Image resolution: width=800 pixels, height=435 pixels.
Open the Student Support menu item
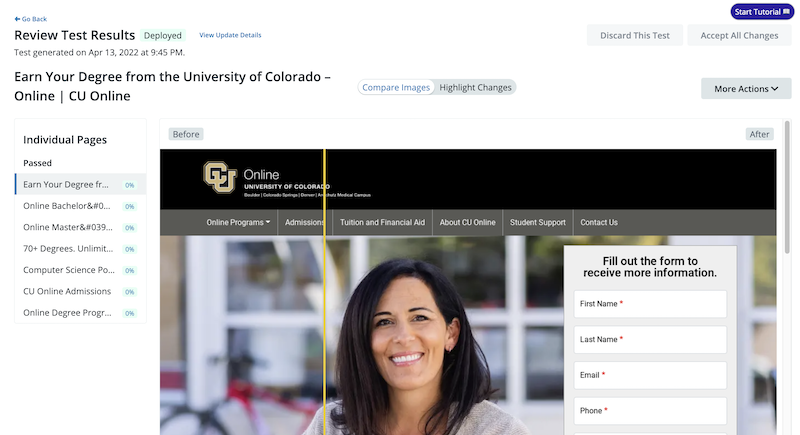538,222
